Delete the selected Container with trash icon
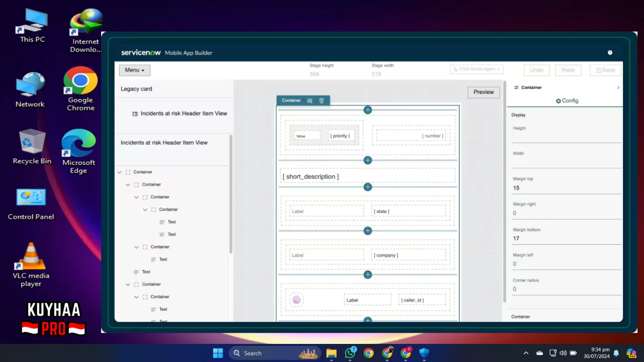The width and height of the screenshot is (644, 362). click(321, 101)
